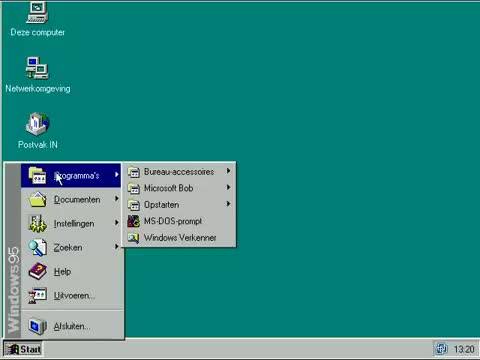Select the Postvak IN icon label

click(x=38, y=145)
